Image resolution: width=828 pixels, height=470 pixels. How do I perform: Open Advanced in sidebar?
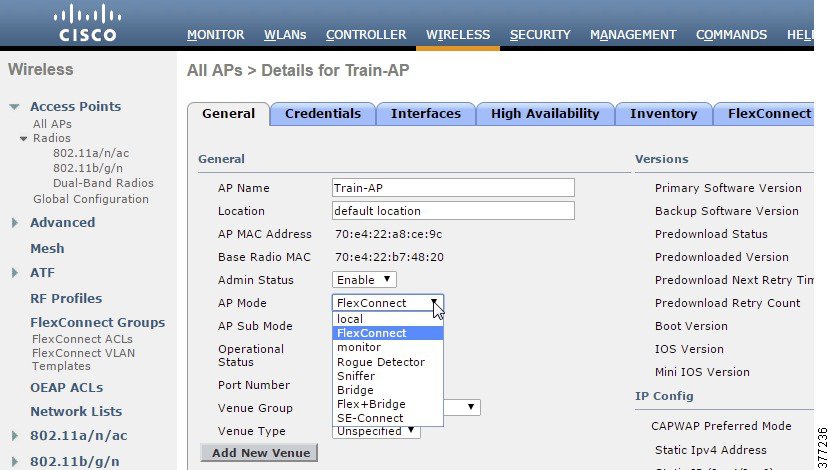point(63,223)
